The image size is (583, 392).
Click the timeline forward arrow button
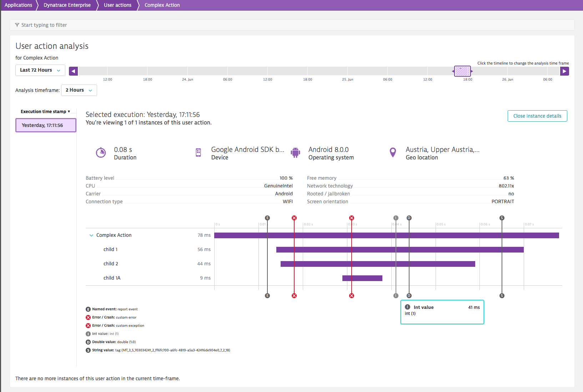(x=564, y=71)
